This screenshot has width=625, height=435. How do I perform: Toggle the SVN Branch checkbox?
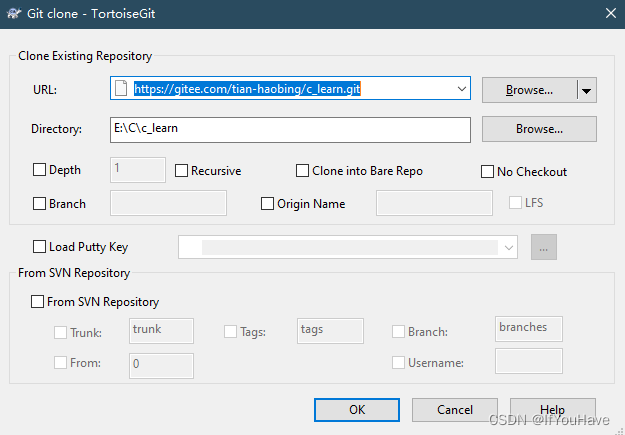point(398,331)
